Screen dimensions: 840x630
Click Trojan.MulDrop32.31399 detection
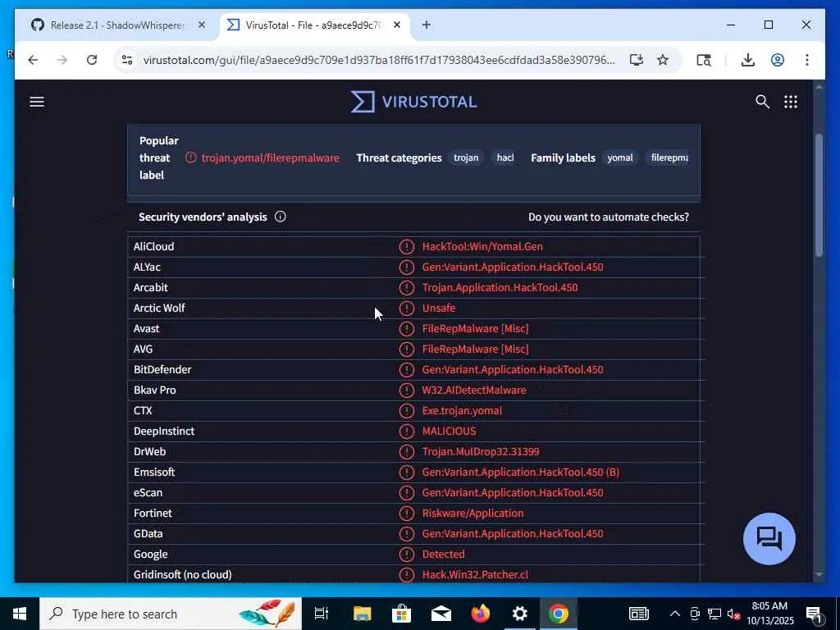click(x=481, y=452)
